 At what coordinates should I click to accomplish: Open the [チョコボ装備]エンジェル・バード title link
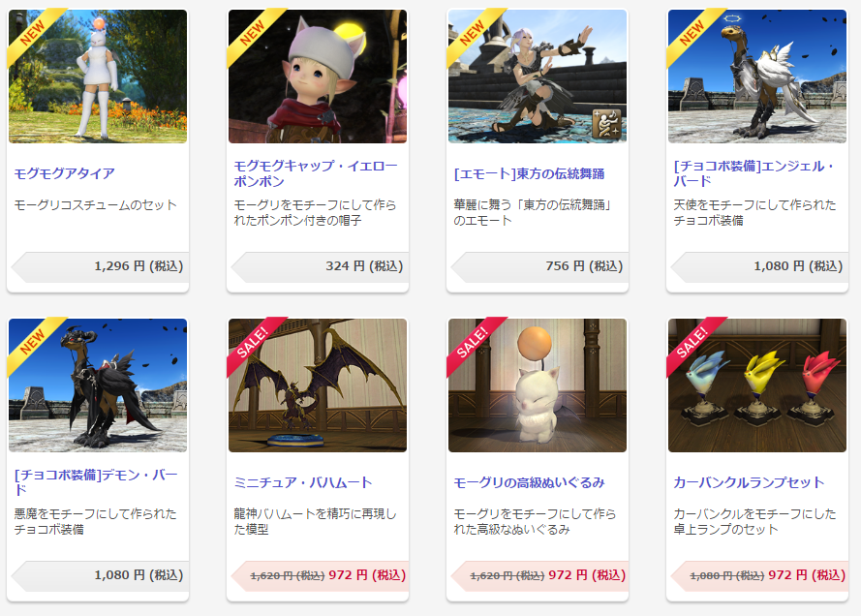pyautogui.click(x=753, y=173)
